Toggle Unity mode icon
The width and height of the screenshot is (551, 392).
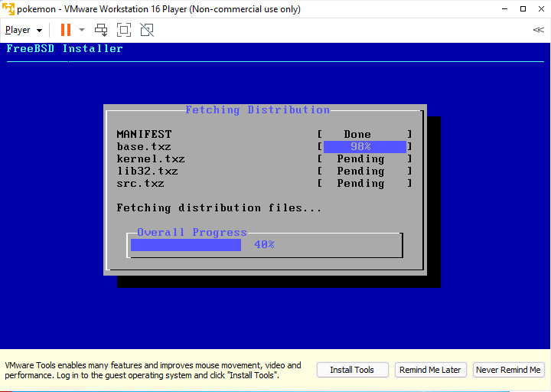point(147,30)
